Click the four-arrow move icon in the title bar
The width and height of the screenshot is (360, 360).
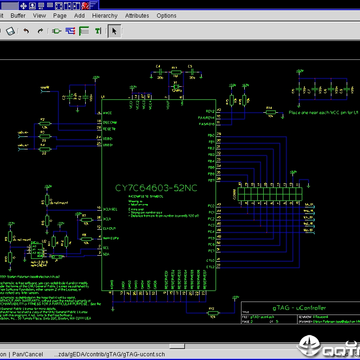(23, 5)
